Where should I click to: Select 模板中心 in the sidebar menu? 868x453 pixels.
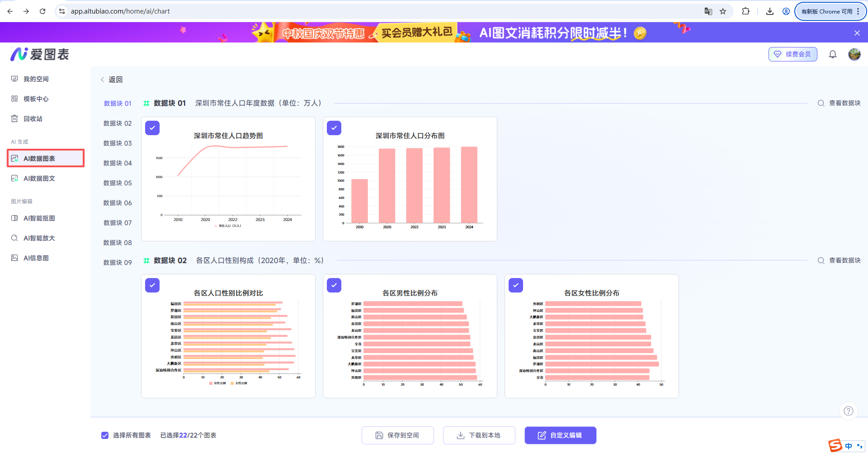(x=36, y=99)
